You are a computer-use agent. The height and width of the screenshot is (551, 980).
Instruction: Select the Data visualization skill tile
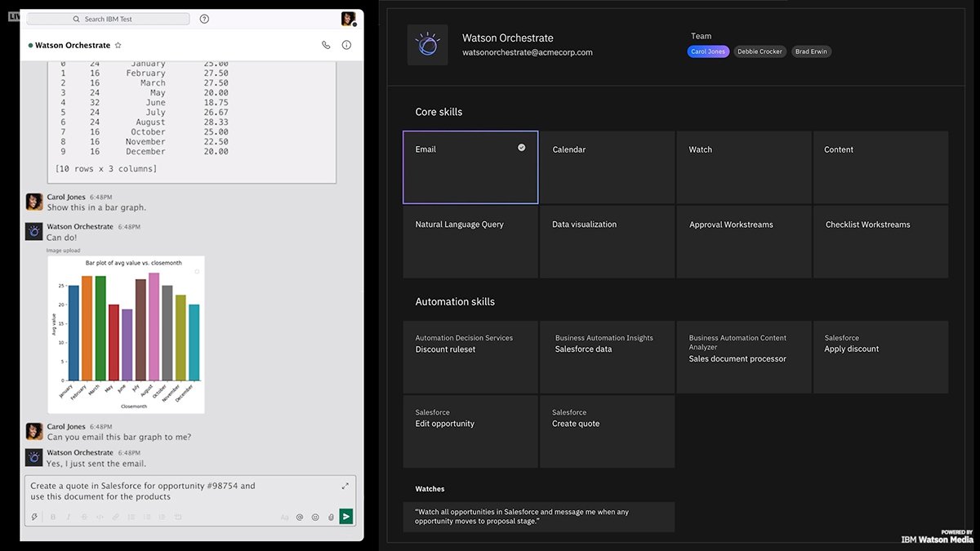tap(607, 242)
